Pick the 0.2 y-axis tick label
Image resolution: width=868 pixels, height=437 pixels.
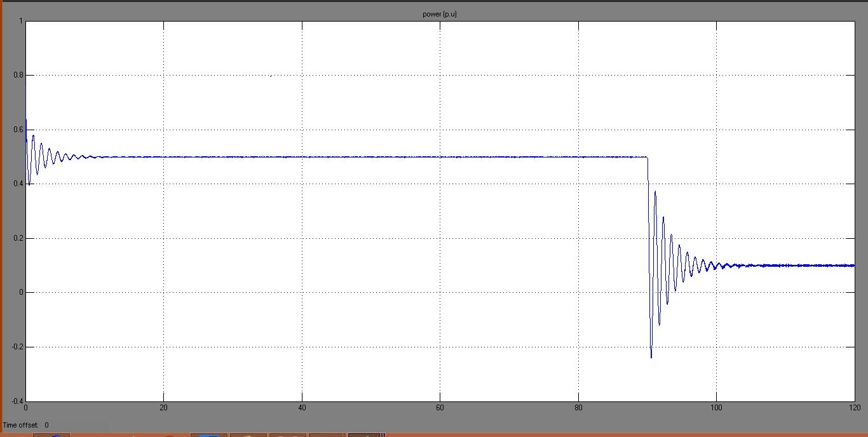[x=18, y=239]
